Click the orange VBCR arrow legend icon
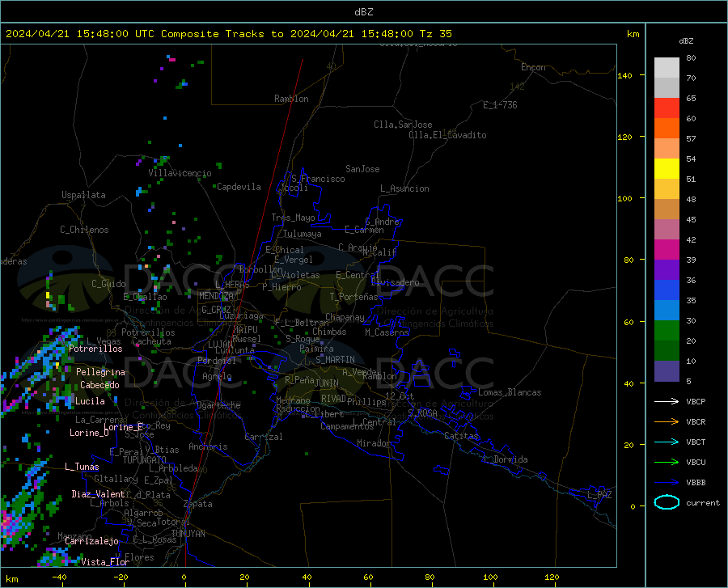728x588 pixels. [667, 422]
